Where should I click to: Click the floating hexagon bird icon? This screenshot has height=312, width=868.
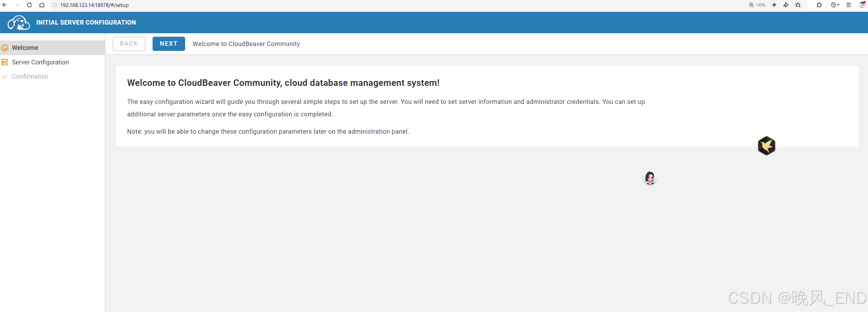click(x=767, y=146)
